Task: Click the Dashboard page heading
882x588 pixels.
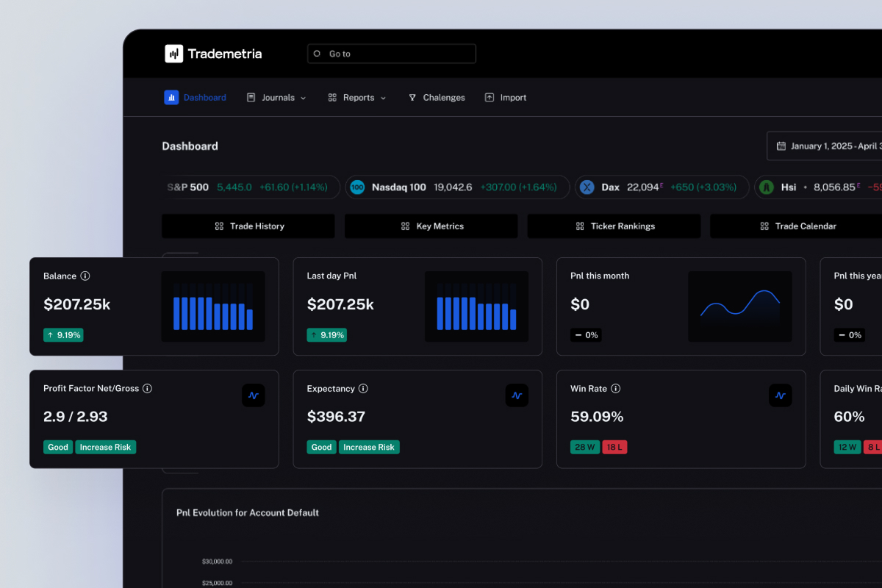Action: [190, 146]
